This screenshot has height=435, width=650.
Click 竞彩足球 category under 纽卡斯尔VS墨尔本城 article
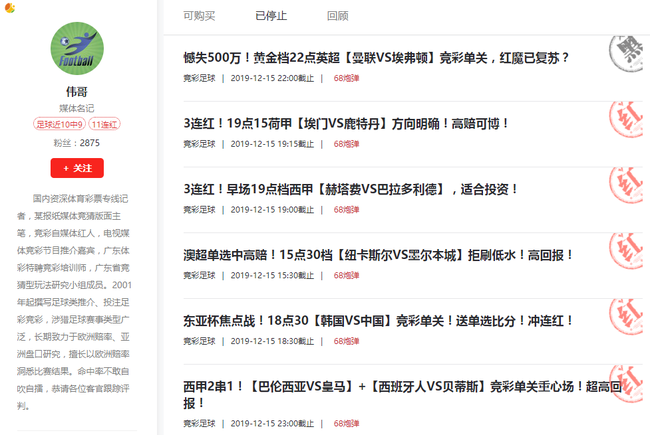[x=199, y=275]
